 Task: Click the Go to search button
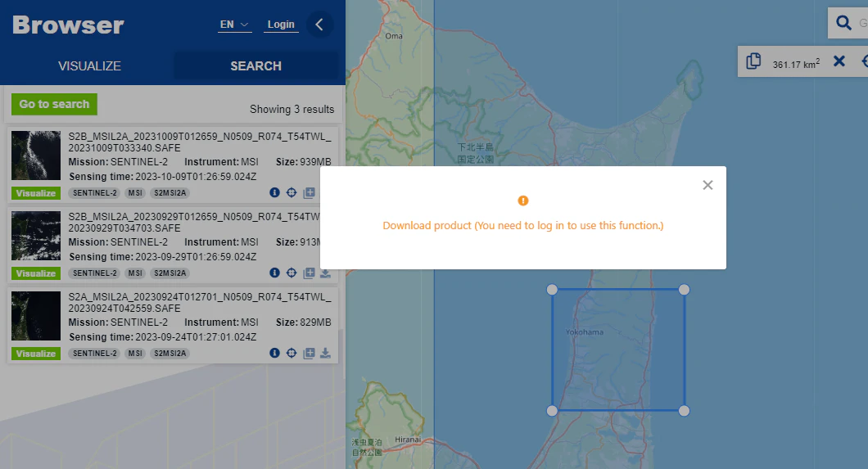[x=54, y=104]
